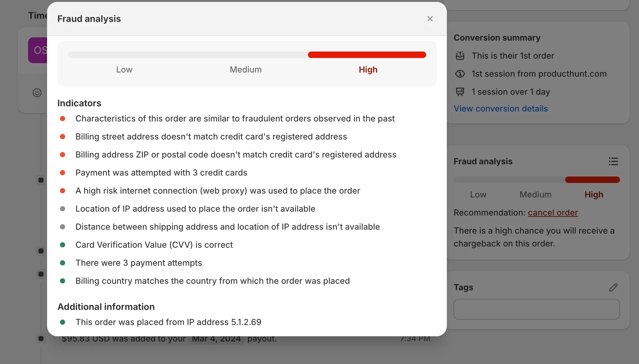The height and width of the screenshot is (364, 639).
Task: Click the Medium label in modal risk meter
Action: (245, 70)
